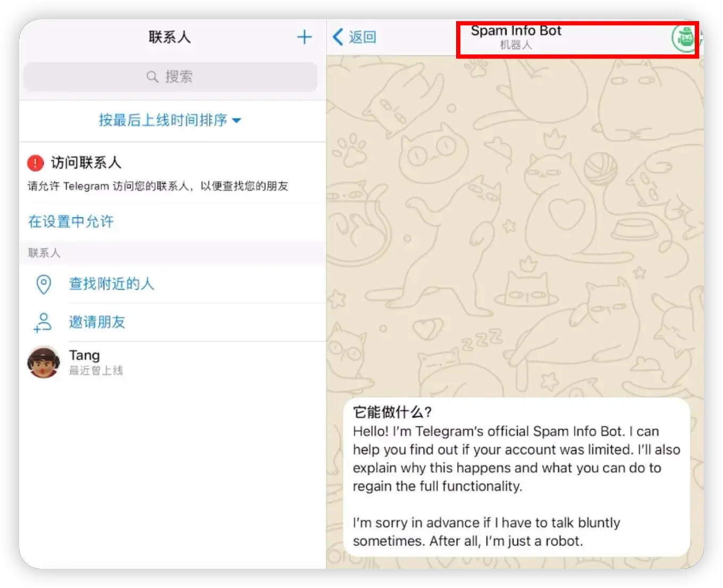Go back with the 返回 button
The width and height of the screenshot is (723, 588).
click(x=355, y=37)
